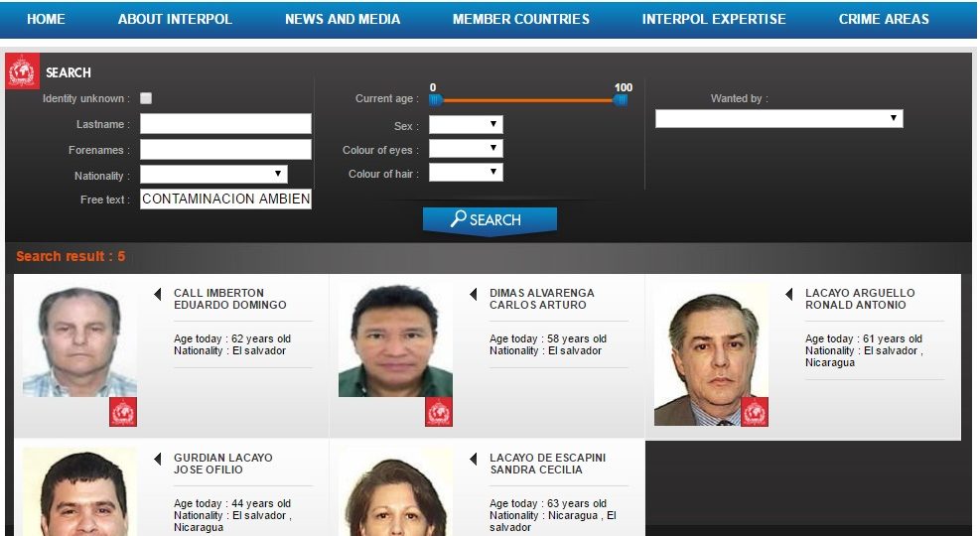Click Lacayo Arguello's photo thumbnail

click(711, 356)
